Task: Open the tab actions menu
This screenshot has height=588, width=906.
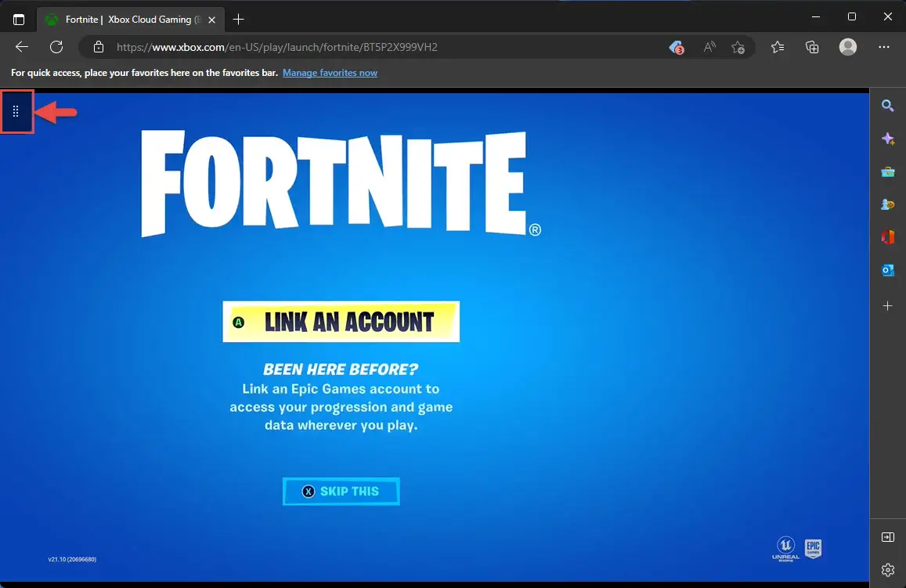Action: (x=19, y=20)
